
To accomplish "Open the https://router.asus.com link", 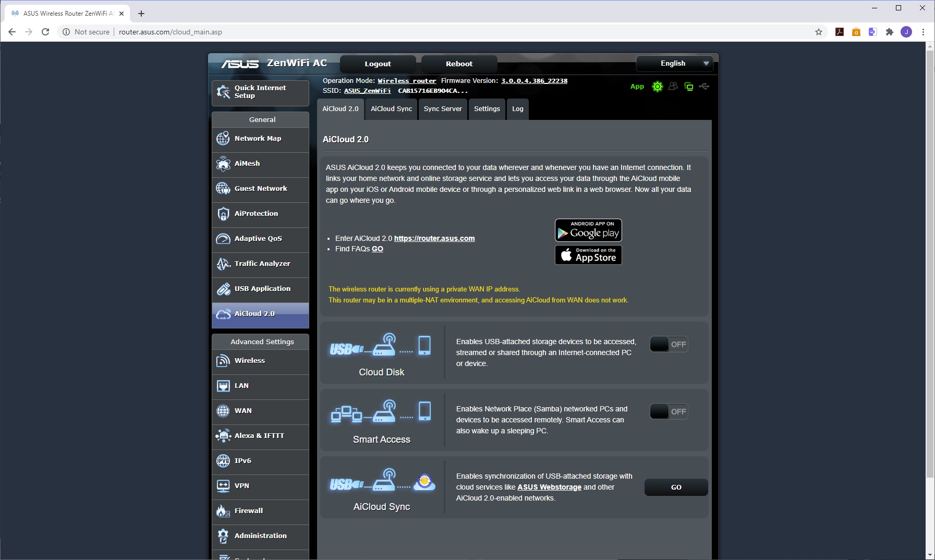I will (434, 238).
